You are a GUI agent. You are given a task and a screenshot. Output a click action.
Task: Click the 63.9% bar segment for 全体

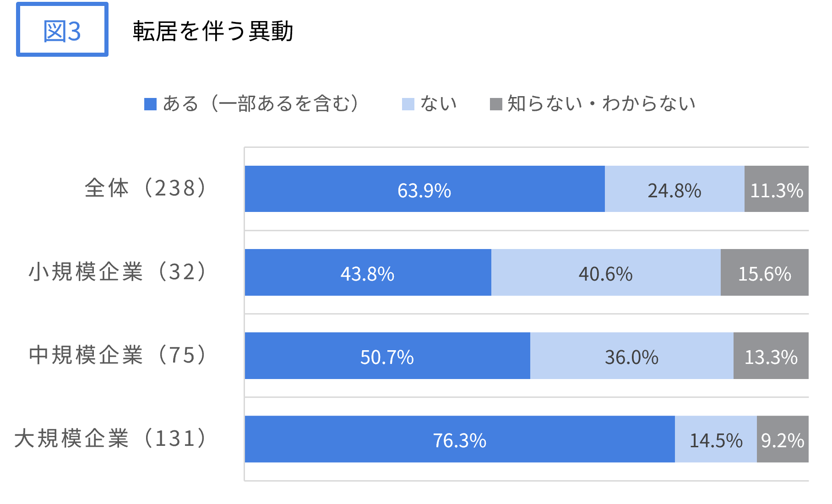click(424, 189)
